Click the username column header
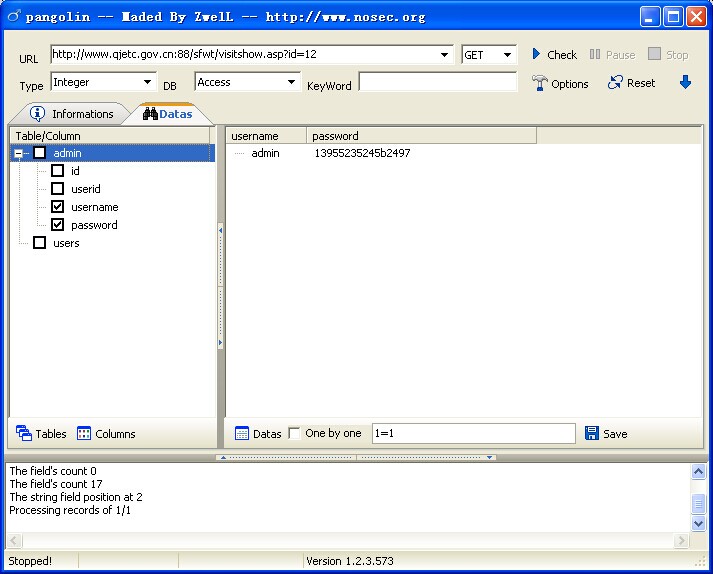This screenshot has width=713, height=574. click(266, 136)
